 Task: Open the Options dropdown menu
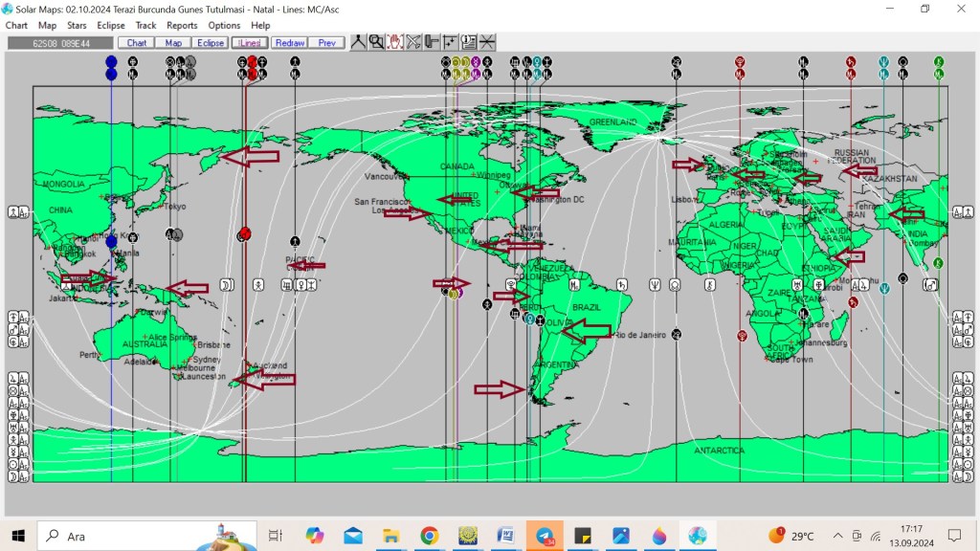click(x=224, y=26)
